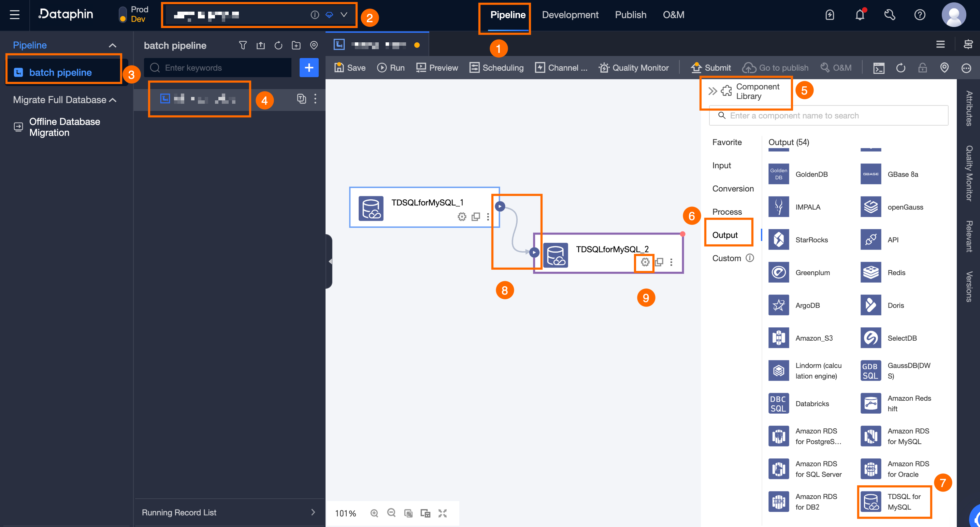Viewport: 980px width, 527px height.
Task: Click the component name search field
Action: pos(829,116)
